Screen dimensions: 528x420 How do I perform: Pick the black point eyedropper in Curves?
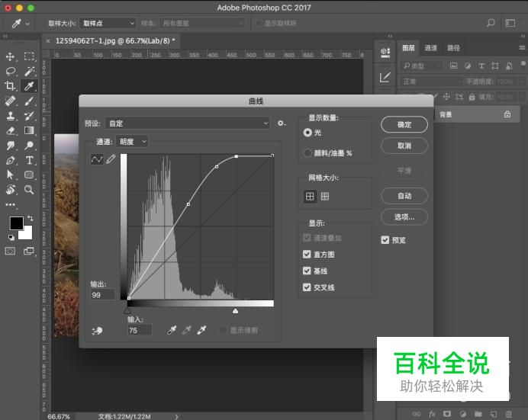click(172, 330)
